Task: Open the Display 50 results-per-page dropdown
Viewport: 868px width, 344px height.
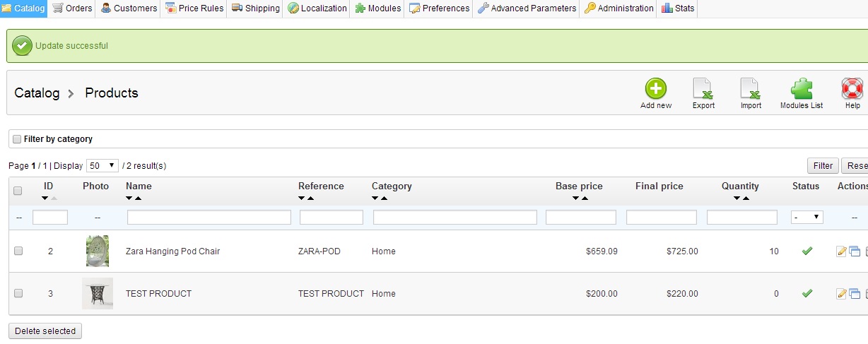Action: point(102,166)
